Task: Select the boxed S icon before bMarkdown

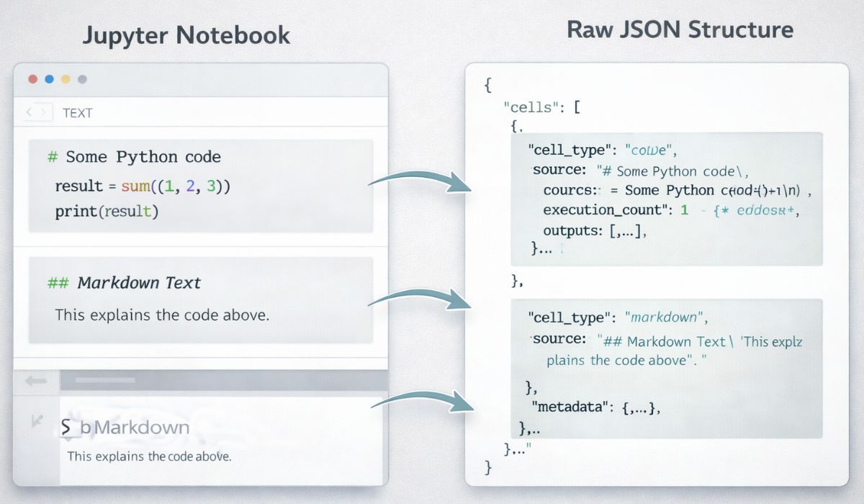Action: pos(67,428)
